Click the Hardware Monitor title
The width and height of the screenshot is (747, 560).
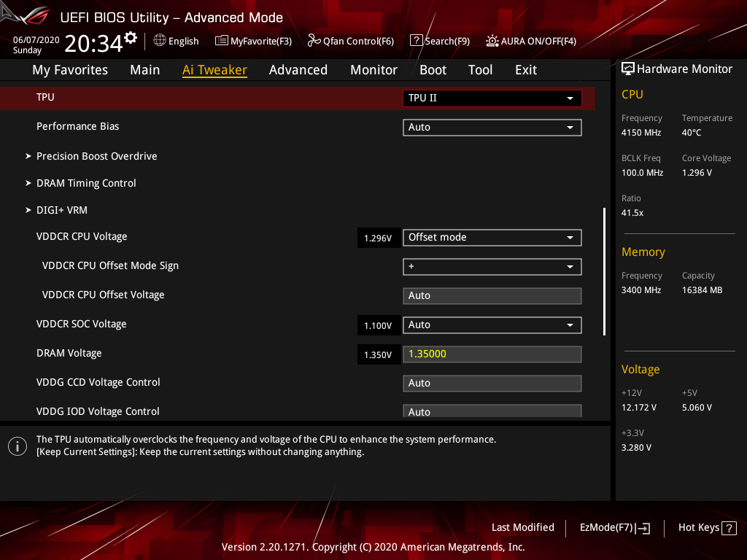(684, 69)
